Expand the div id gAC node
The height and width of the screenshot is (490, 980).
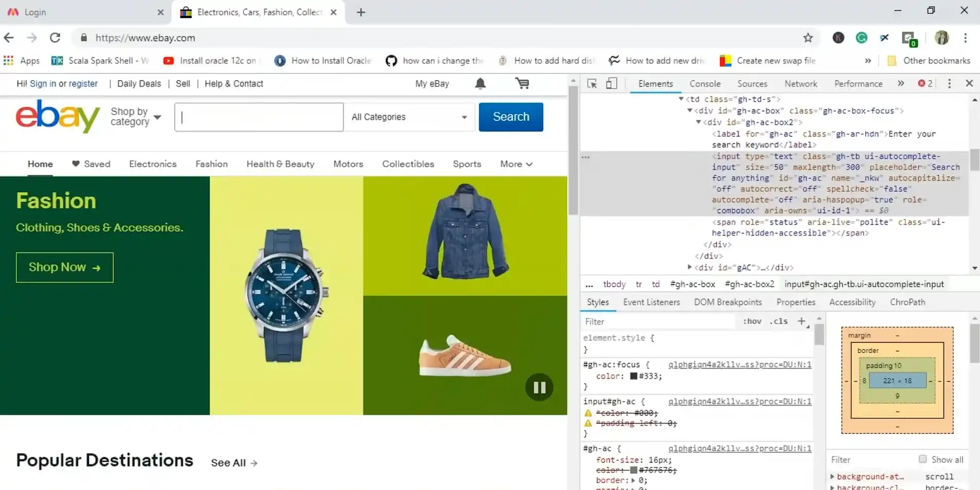(689, 267)
